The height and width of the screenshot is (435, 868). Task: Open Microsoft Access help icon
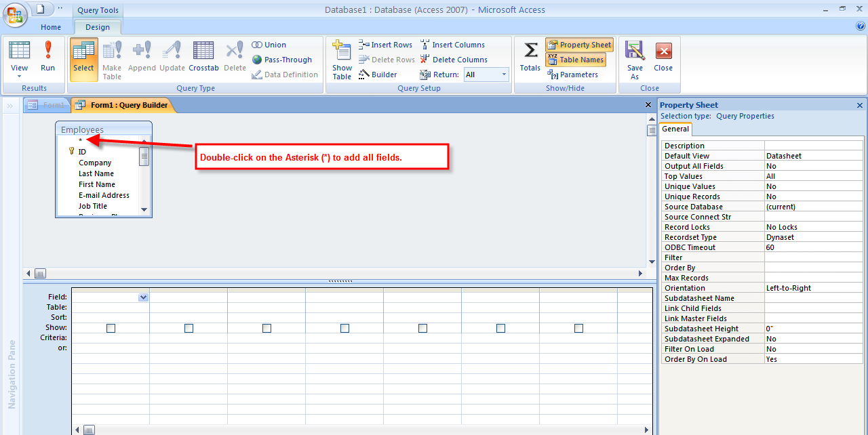tap(861, 26)
